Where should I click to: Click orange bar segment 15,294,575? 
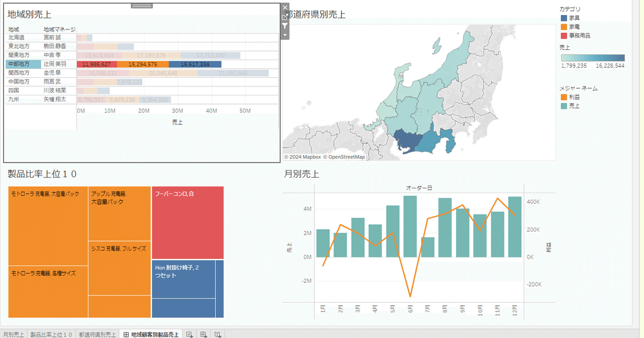(143, 64)
